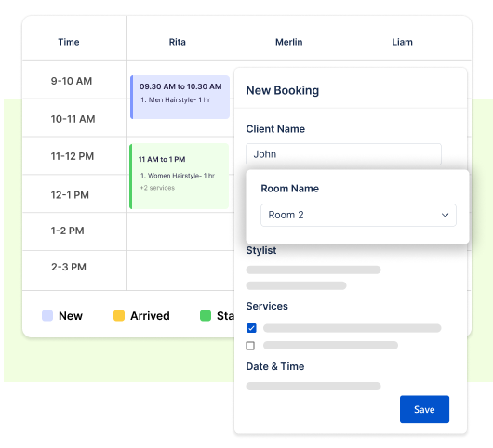
Task: Click Rita's empty 2-3 PM slot
Action: (180, 270)
